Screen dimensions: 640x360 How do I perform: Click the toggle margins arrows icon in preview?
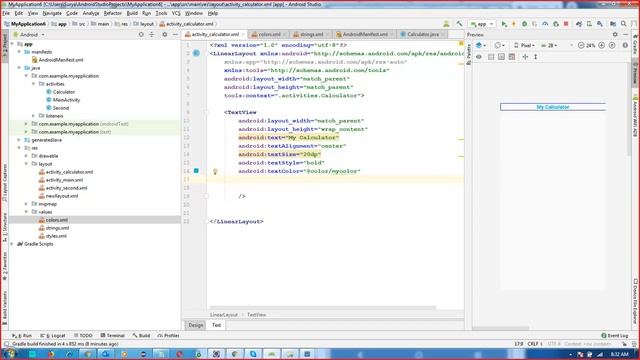(525, 57)
